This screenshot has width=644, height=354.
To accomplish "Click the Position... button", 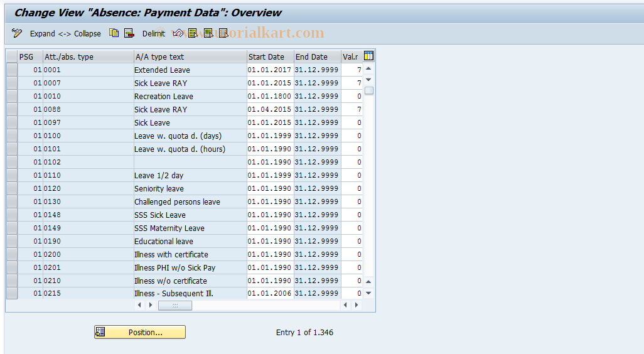I will click(x=140, y=332).
